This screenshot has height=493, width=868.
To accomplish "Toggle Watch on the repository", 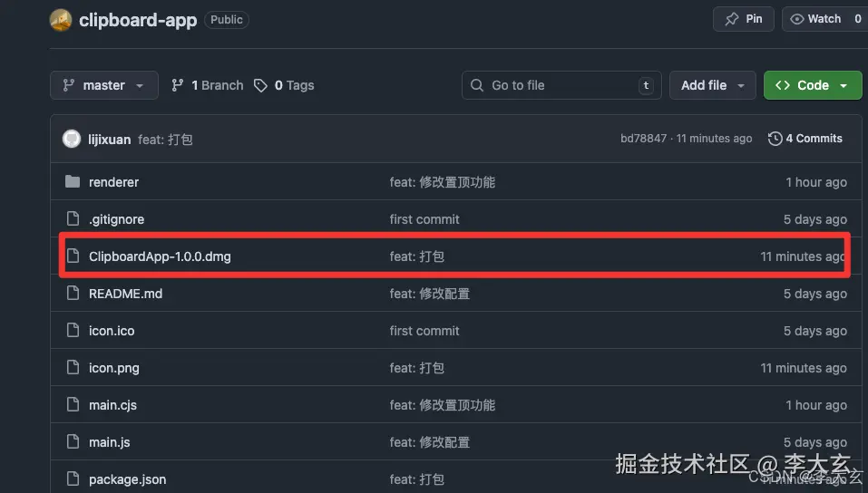I will click(814, 19).
